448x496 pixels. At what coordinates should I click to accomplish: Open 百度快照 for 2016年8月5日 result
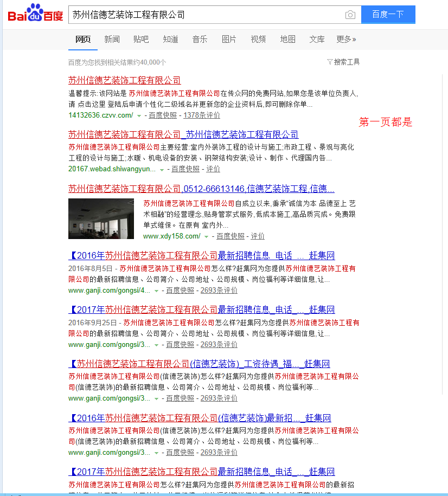coord(180,290)
